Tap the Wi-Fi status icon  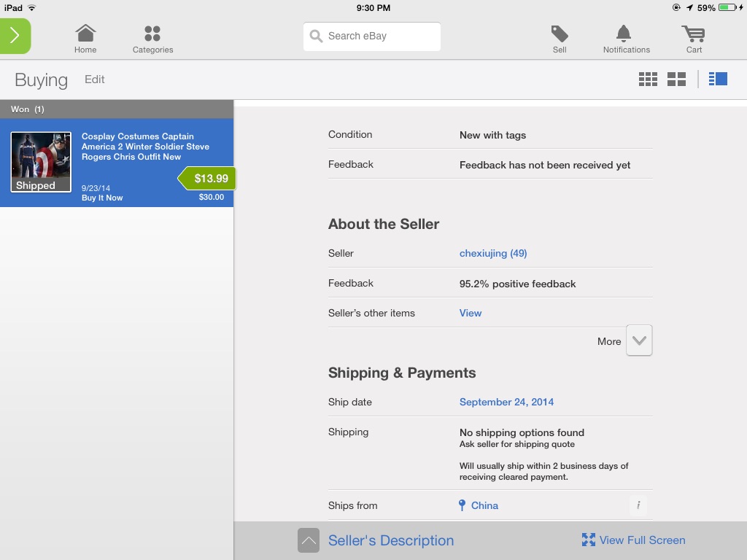(31, 7)
